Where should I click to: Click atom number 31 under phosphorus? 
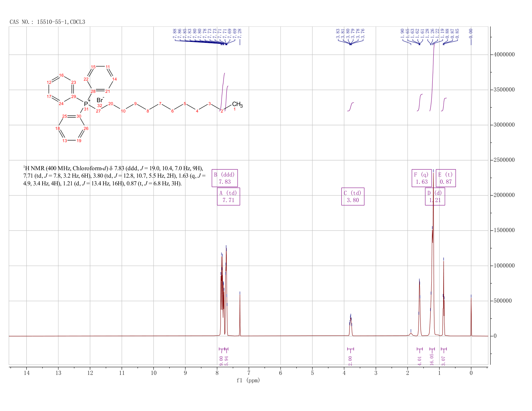coord(86,110)
